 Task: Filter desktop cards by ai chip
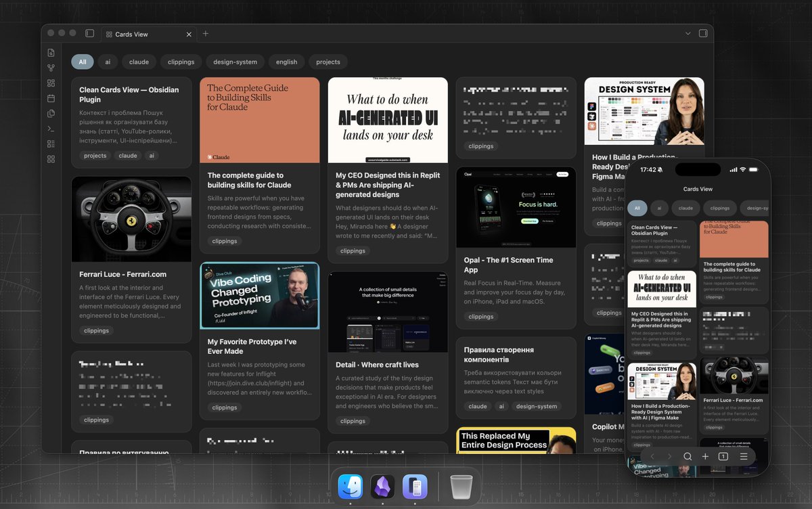108,62
